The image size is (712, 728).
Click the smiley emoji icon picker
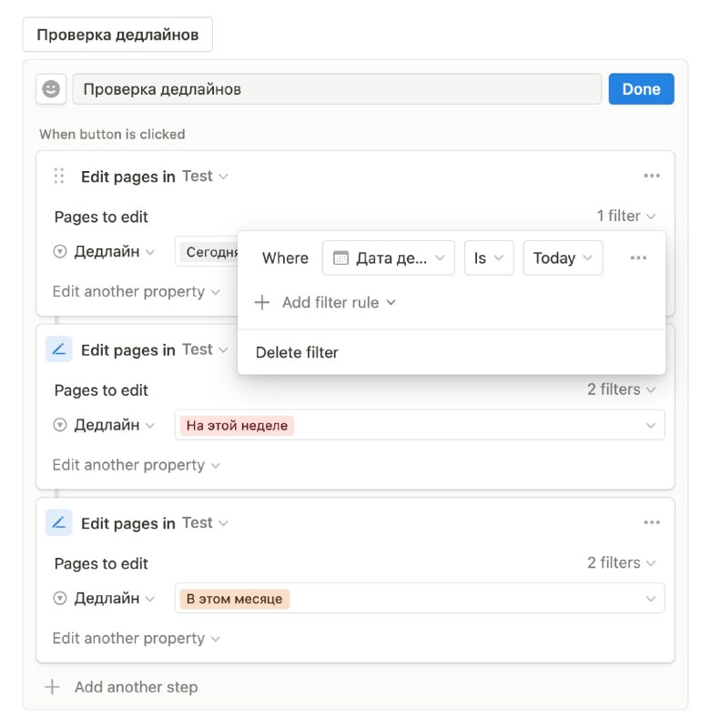[x=51, y=88]
